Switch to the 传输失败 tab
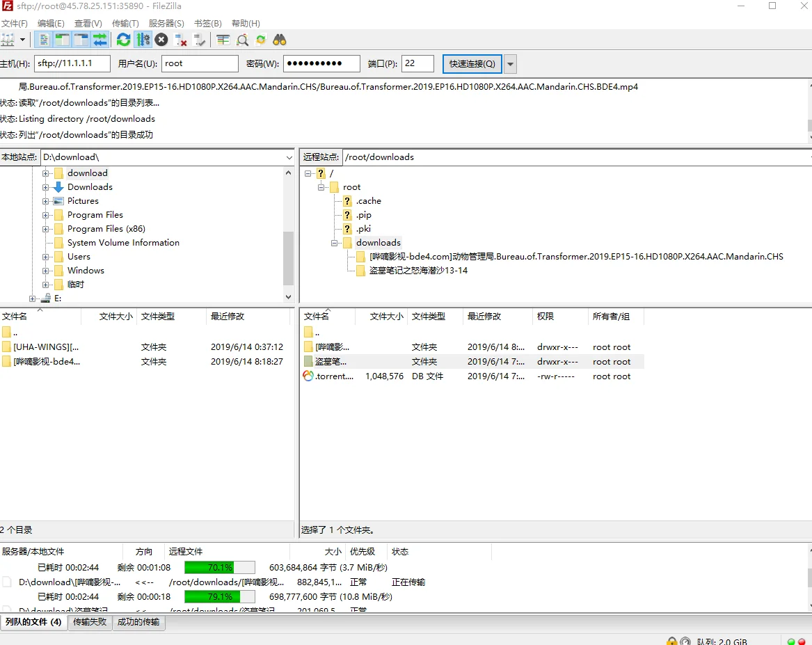Image resolution: width=812 pixels, height=645 pixels. tap(90, 622)
